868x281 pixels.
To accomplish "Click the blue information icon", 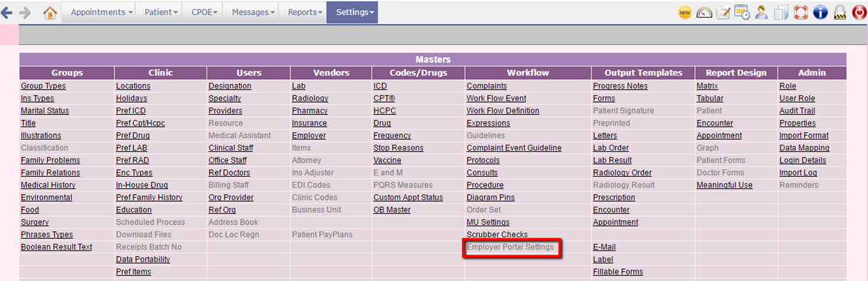I will pos(820,12).
